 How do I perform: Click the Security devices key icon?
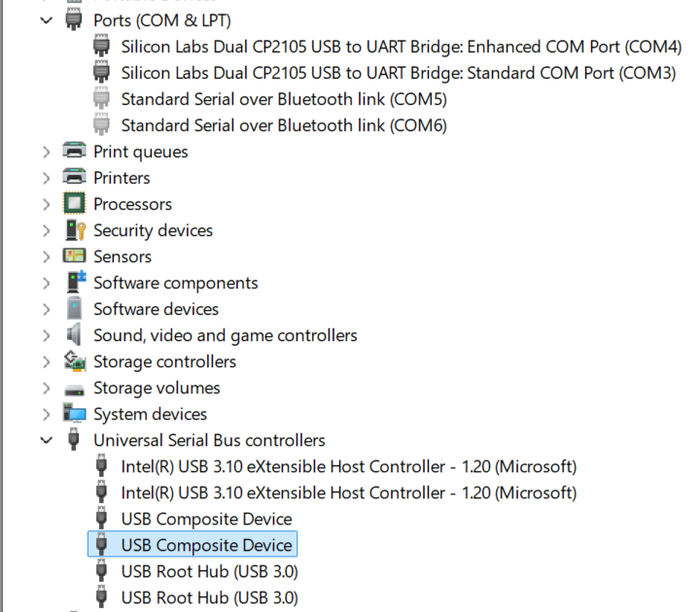(x=75, y=230)
